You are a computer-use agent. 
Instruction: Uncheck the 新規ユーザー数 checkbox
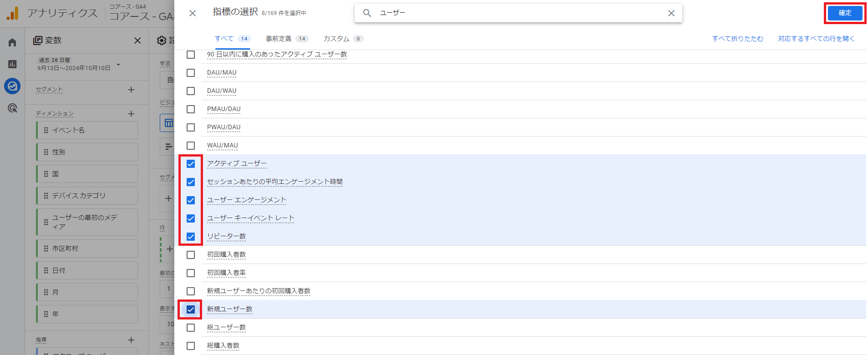point(191,309)
